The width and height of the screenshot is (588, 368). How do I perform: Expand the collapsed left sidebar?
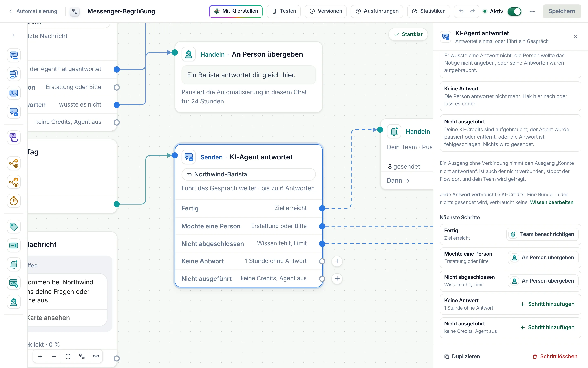point(14,35)
